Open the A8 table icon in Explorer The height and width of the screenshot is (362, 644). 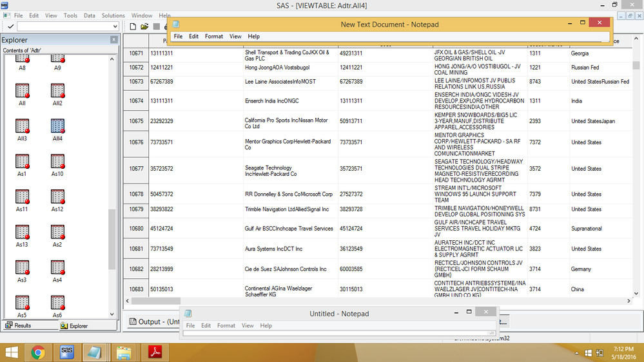click(x=22, y=60)
